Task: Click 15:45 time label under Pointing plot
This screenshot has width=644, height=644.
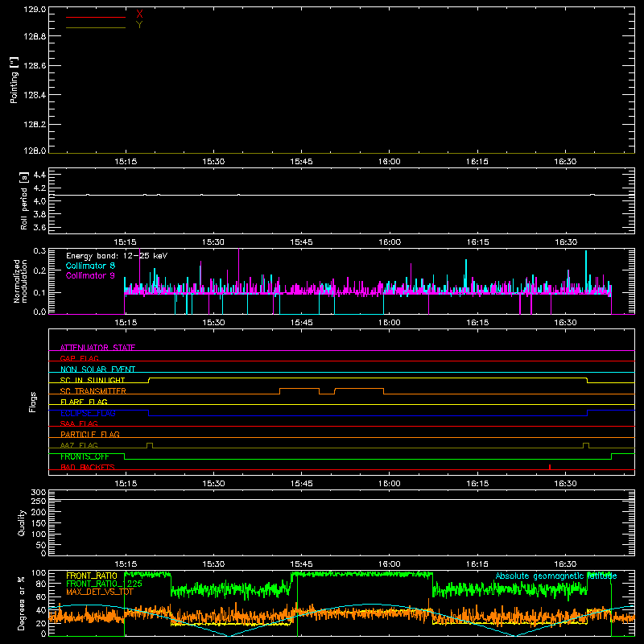Action: point(301,162)
